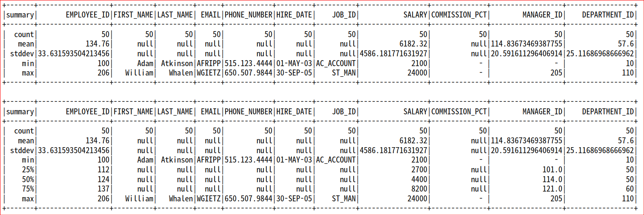
Task: Click max EMPLOYEE_ID 206 in lower table
Action: [104, 199]
